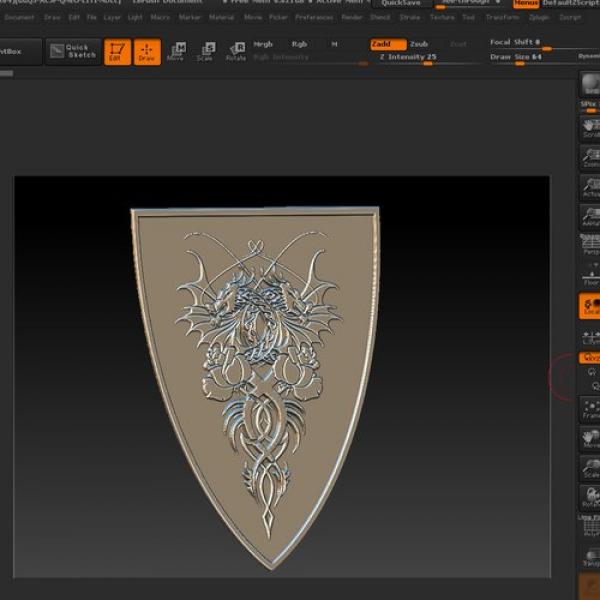The width and height of the screenshot is (600, 600).
Task: Turn on Mrgb paint mode
Action: 263,44
